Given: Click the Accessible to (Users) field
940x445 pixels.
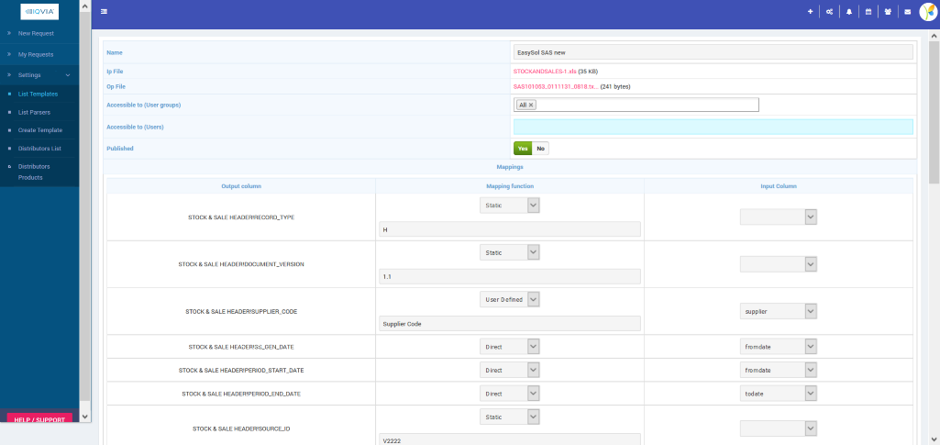Looking at the screenshot, I should click(713, 127).
